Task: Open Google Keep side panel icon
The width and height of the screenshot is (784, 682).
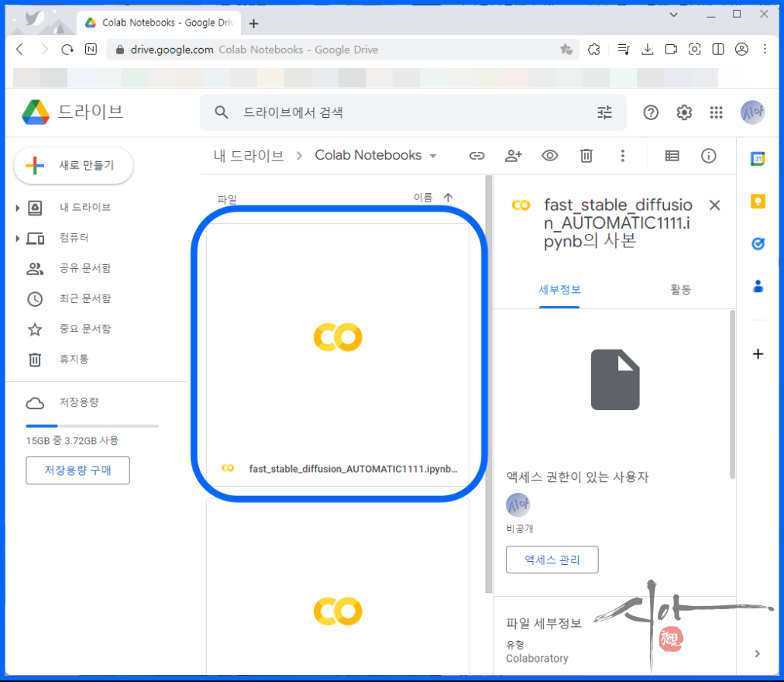Action: pos(758,201)
